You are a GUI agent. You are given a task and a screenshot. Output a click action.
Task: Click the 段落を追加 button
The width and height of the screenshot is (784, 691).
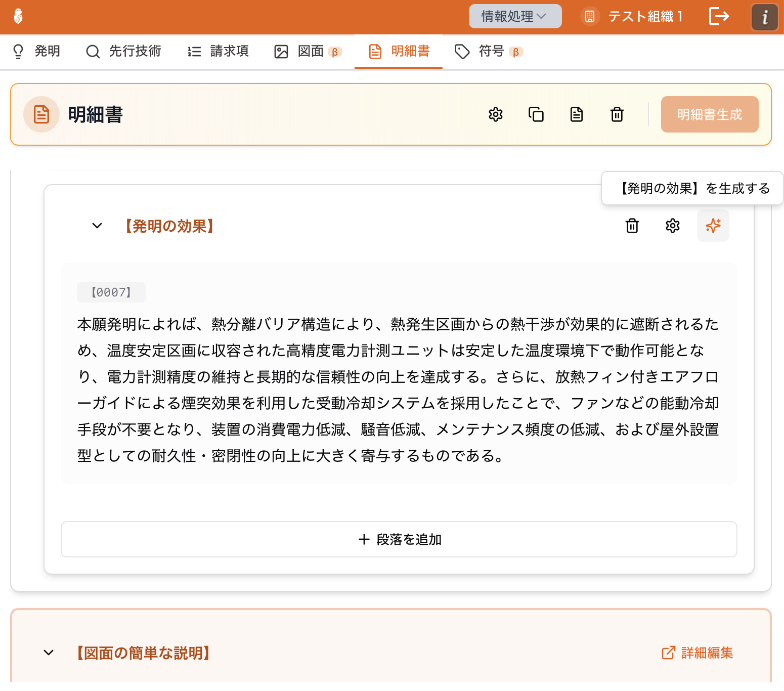[x=399, y=540]
